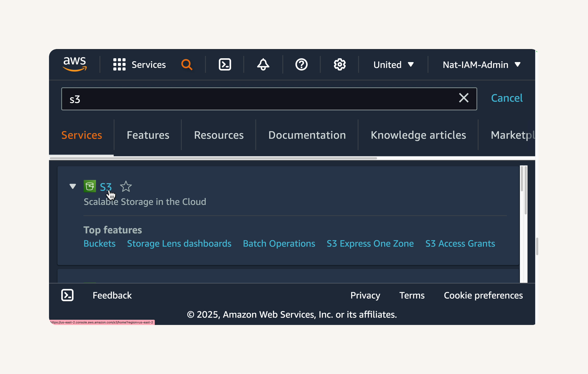Viewport: 588px width, 374px height.
Task: Open the Nat-IAM-Admin account menu
Action: click(x=482, y=65)
